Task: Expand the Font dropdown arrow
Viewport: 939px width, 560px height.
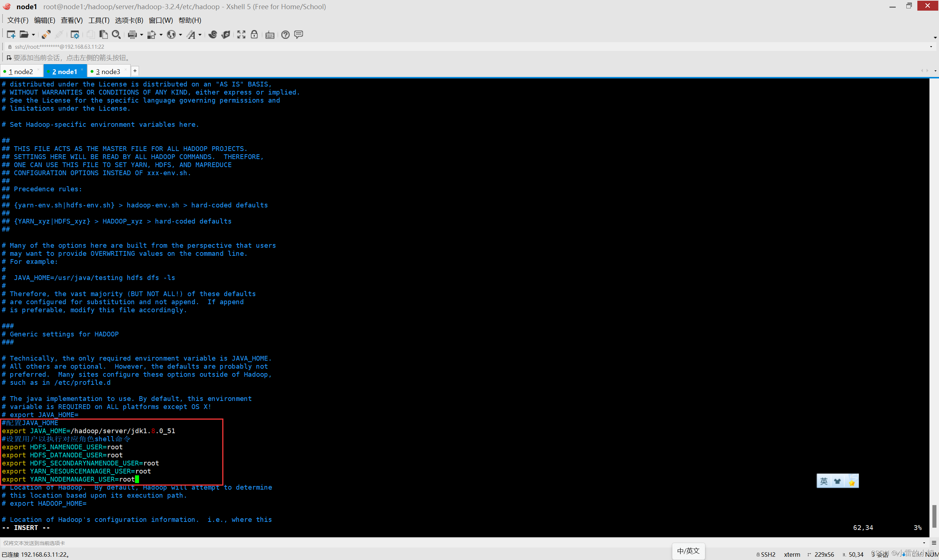Action: (200, 35)
